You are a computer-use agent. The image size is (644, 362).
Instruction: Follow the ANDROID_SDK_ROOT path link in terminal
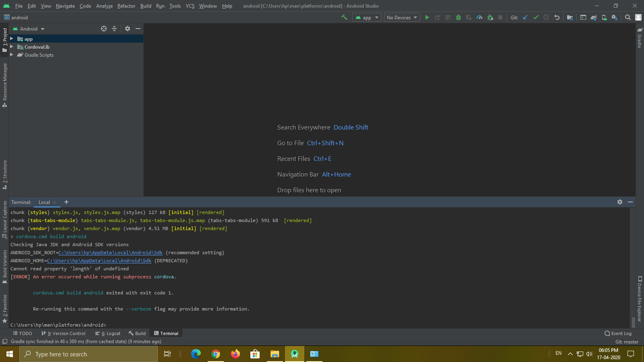coord(110,253)
